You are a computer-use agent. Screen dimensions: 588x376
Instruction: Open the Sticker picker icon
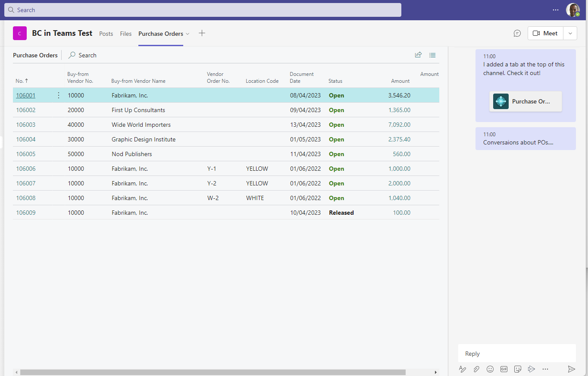point(518,369)
